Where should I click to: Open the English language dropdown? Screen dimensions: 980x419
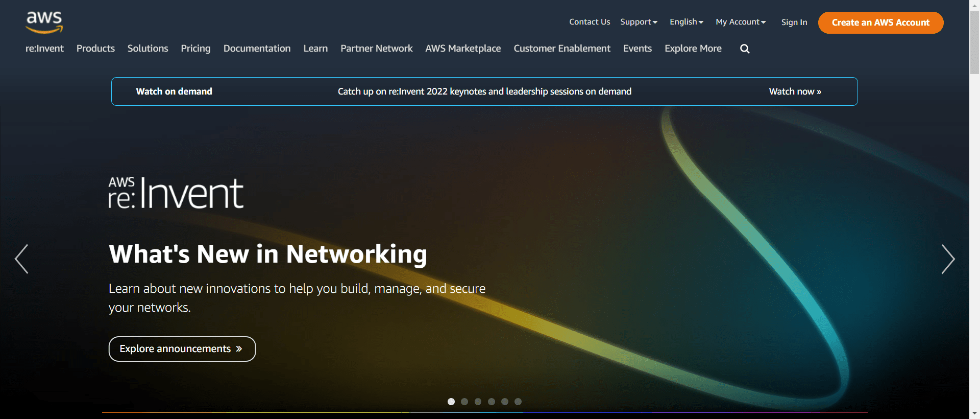687,22
